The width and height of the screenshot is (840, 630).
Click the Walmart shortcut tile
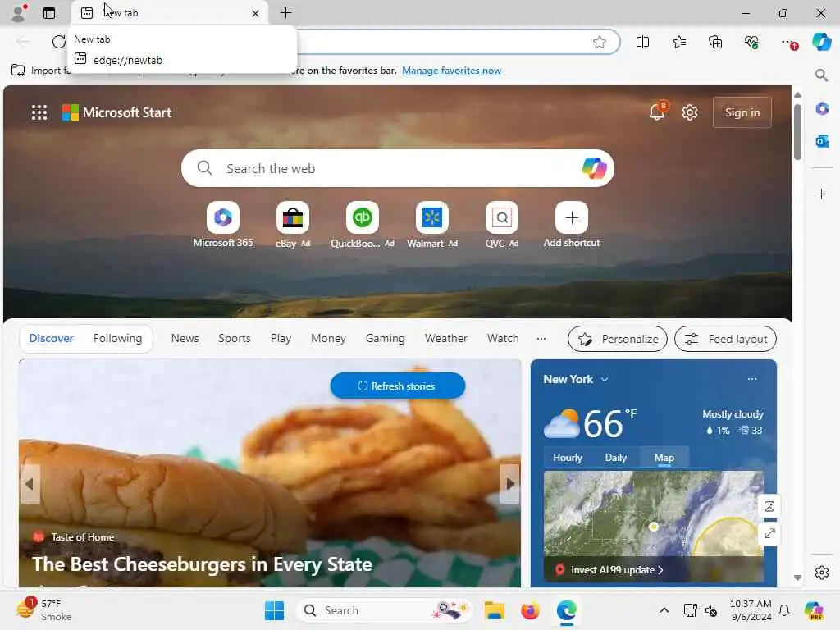coord(431,225)
